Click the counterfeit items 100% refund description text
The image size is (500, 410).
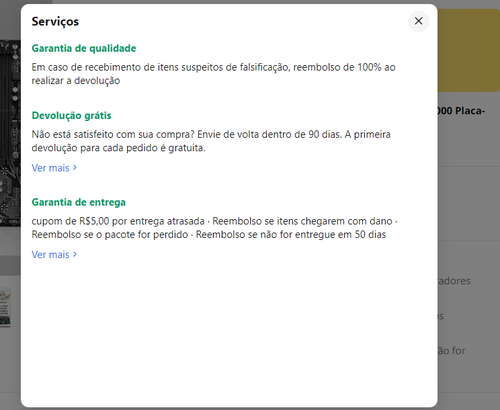[213, 74]
